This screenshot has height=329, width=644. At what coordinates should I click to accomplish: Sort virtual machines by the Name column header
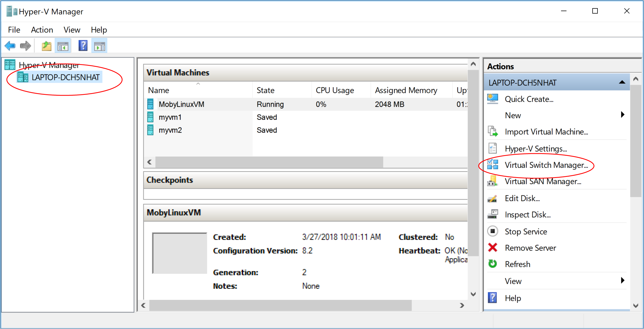159,90
